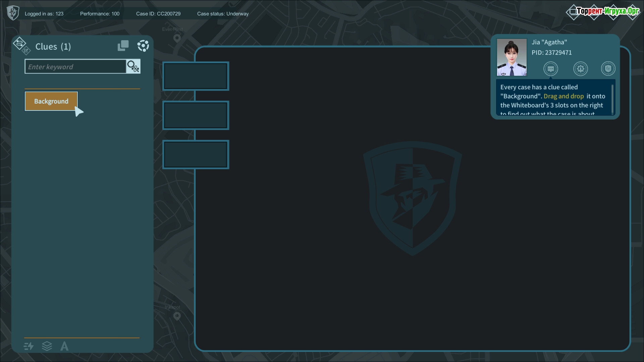The height and width of the screenshot is (362, 644).
Task: Click the bottom Whiteboard slot
Action: point(196,155)
